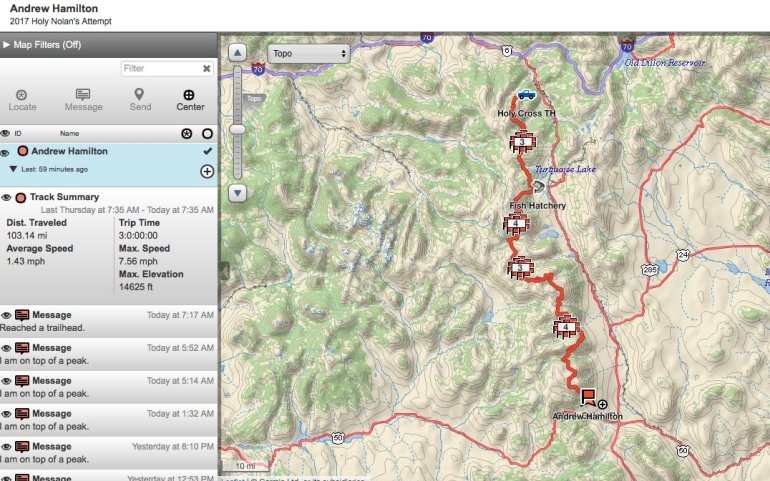
Task: Click the blue truck icon at Holy Cross TH
Action: [526, 94]
